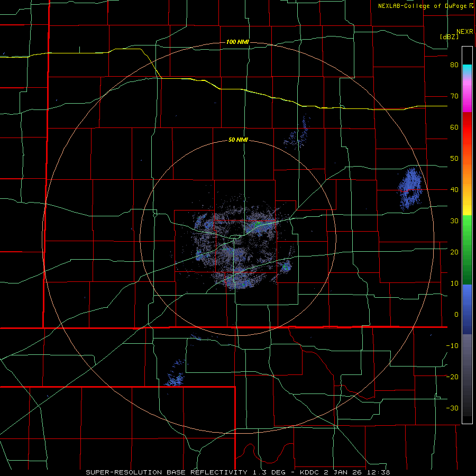Click the NEXLAB-College of DuPage watermark text
Viewport: 476px width, 476px height.
[x=422, y=6]
